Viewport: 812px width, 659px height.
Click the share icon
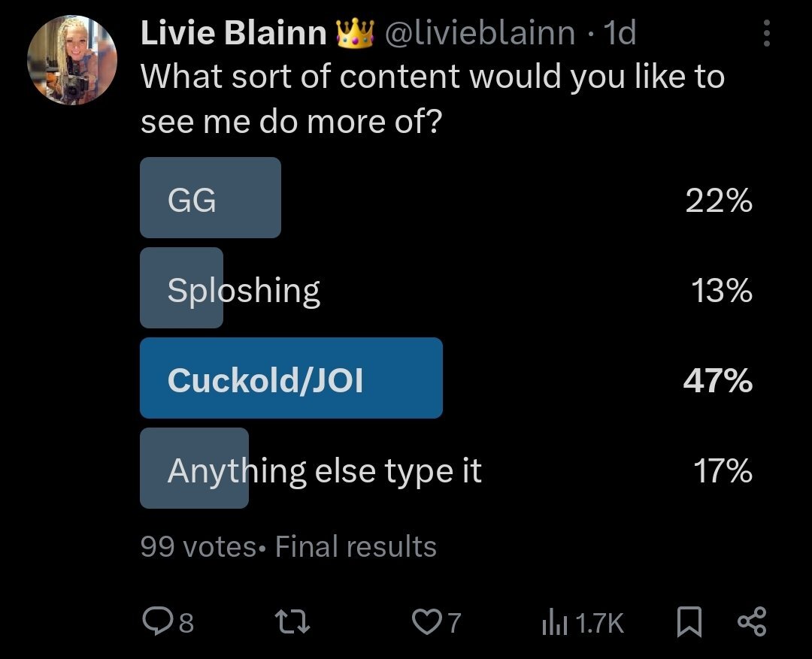click(x=751, y=621)
